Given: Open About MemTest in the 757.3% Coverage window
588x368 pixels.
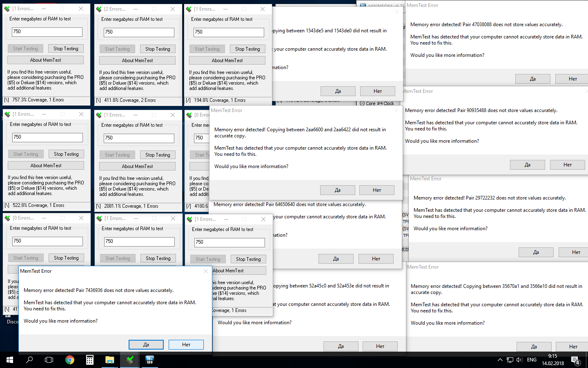Looking at the screenshot, I should coord(46,60).
